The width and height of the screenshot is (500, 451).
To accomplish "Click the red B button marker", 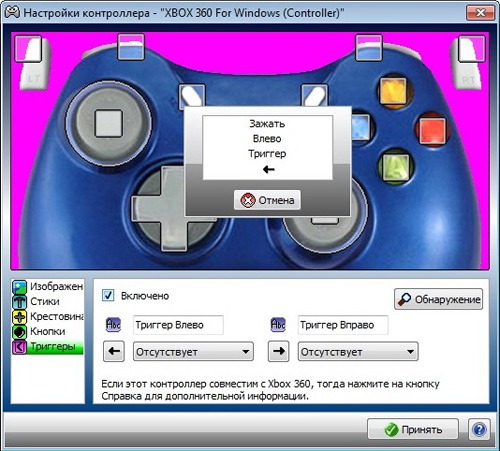I will click(x=432, y=131).
